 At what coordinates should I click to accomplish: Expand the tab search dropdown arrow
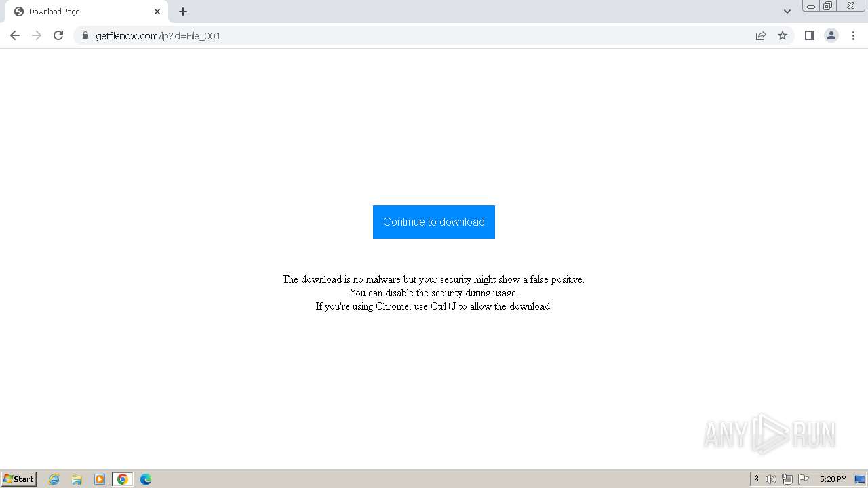787,12
